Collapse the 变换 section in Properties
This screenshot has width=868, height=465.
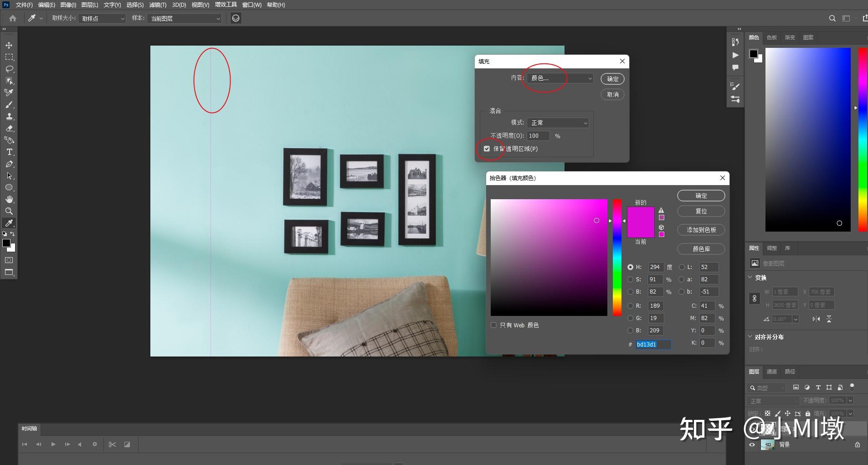[x=751, y=277]
